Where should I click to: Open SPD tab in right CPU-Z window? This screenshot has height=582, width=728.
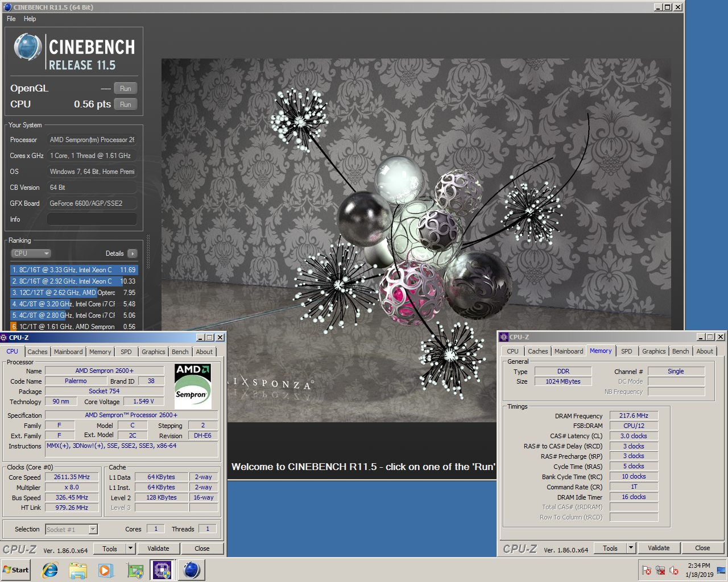coord(627,351)
